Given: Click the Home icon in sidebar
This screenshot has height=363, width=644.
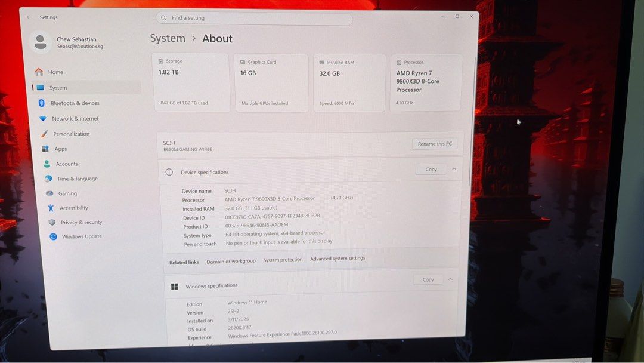Looking at the screenshot, I should (39, 72).
